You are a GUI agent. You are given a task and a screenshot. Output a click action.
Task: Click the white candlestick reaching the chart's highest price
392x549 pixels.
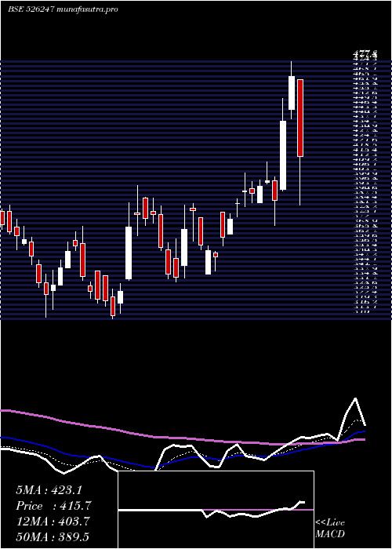[x=291, y=93]
